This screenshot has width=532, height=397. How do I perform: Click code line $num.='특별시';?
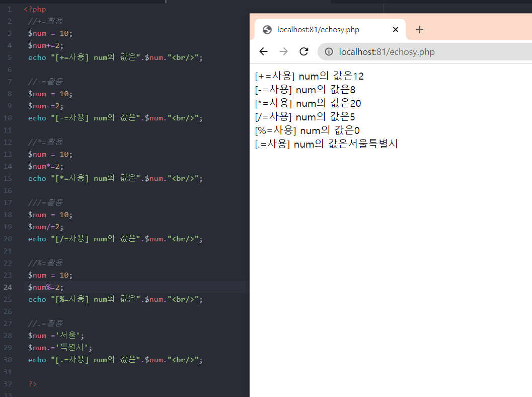pos(60,348)
